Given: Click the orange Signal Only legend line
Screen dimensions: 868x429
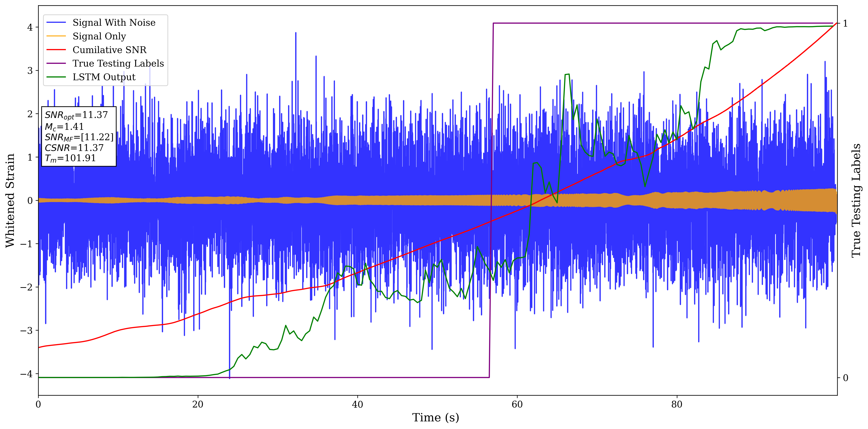Looking at the screenshot, I should click(x=56, y=36).
